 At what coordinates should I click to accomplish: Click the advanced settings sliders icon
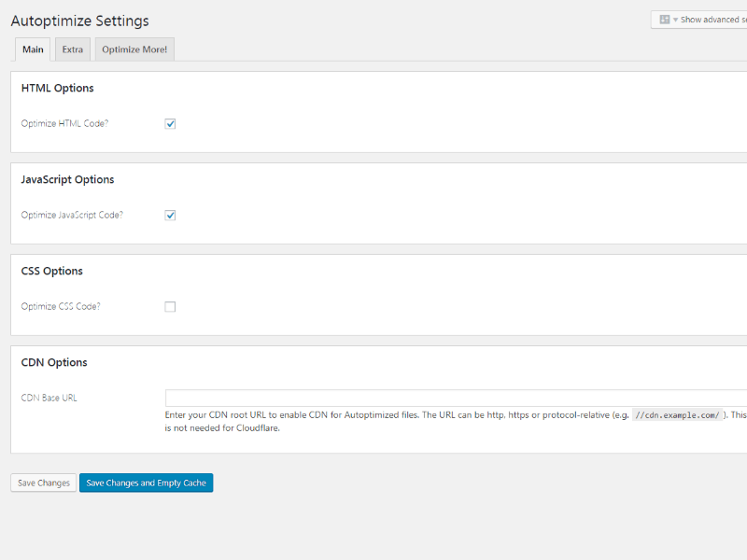[x=664, y=20]
